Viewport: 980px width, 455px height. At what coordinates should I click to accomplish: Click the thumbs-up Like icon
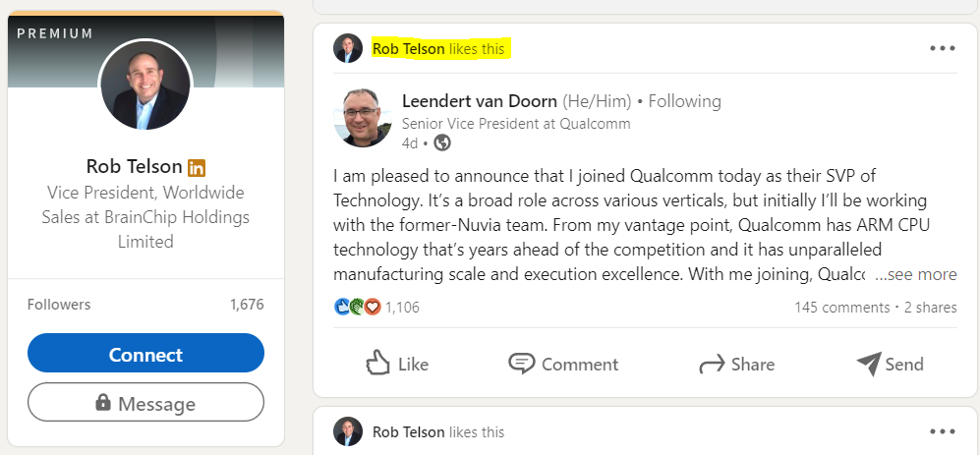(x=379, y=364)
